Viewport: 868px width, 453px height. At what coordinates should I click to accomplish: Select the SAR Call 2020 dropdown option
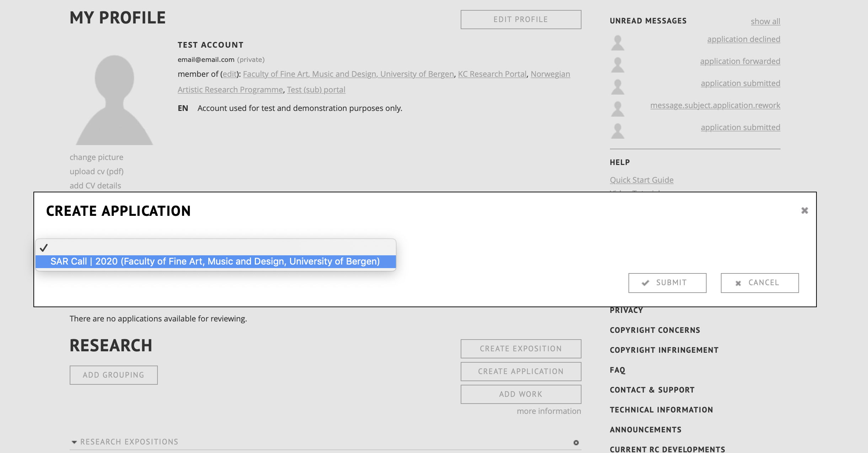tap(215, 261)
